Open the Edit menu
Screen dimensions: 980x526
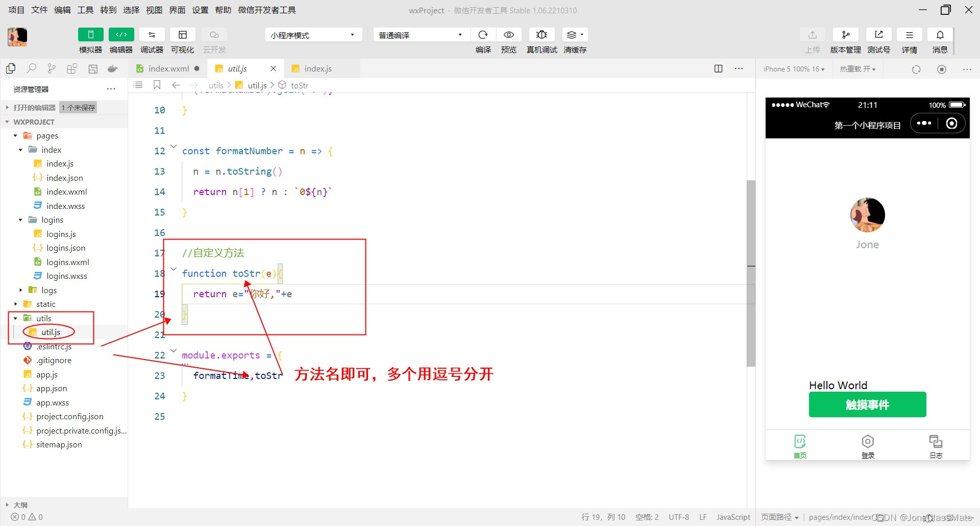[62, 10]
